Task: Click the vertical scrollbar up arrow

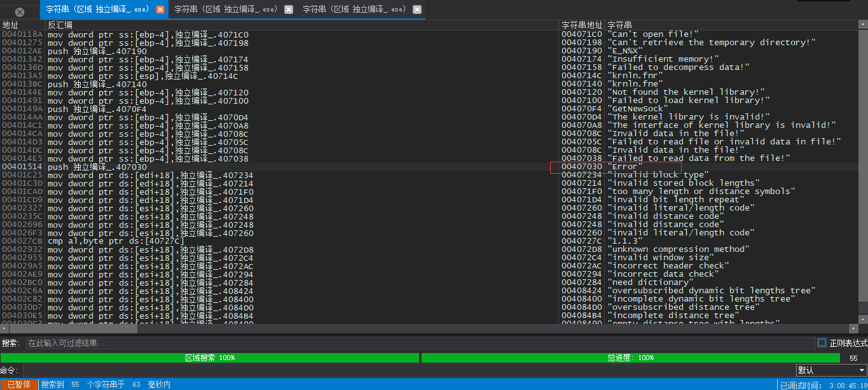Action: [x=863, y=25]
